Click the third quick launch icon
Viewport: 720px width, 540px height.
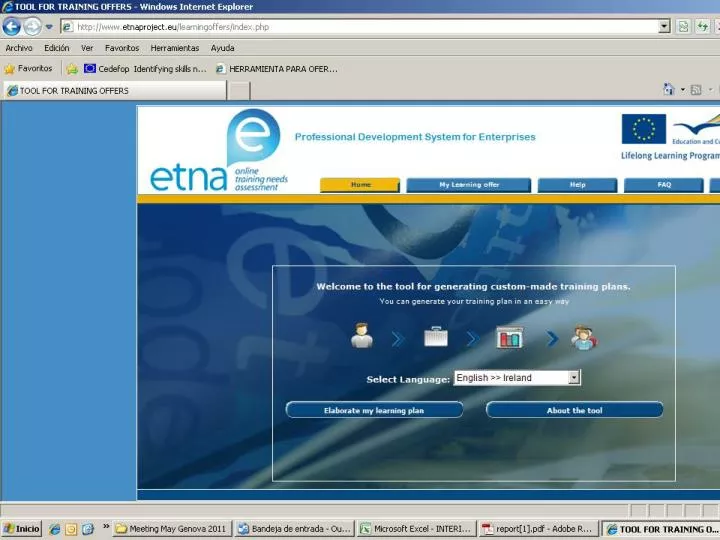(x=88, y=529)
